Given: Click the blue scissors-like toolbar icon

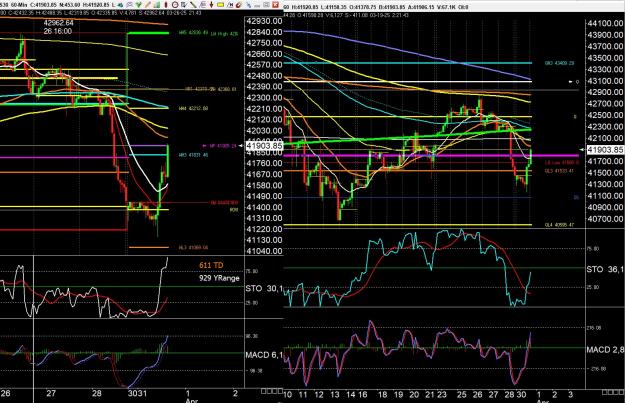Looking at the screenshot, I should [x=248, y=5].
